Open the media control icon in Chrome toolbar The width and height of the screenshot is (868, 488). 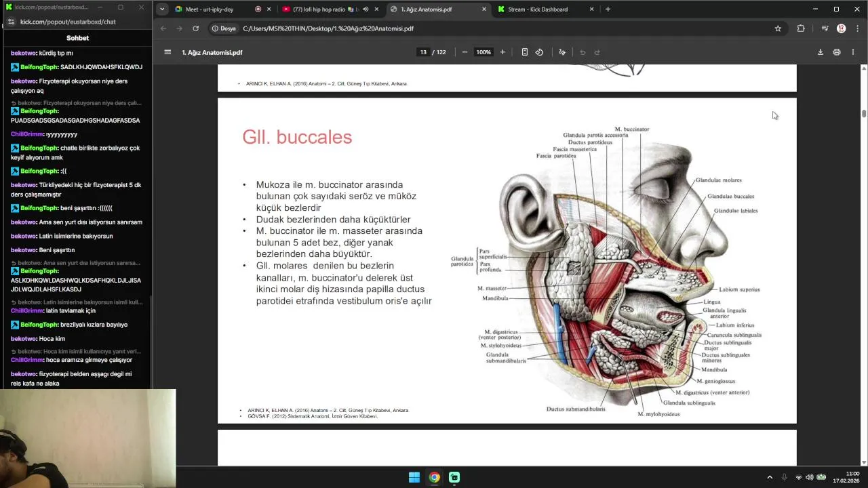825,28
